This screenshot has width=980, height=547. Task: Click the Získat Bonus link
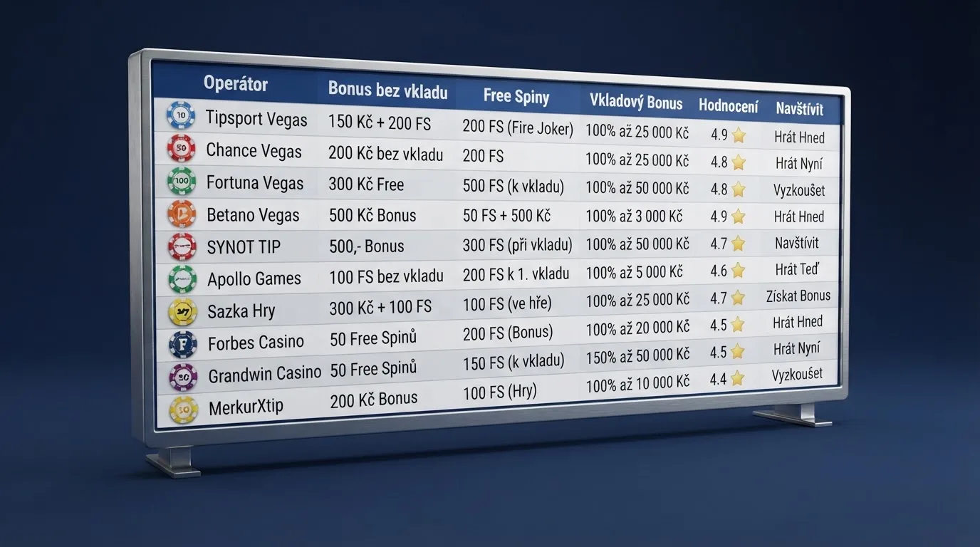coord(798,296)
